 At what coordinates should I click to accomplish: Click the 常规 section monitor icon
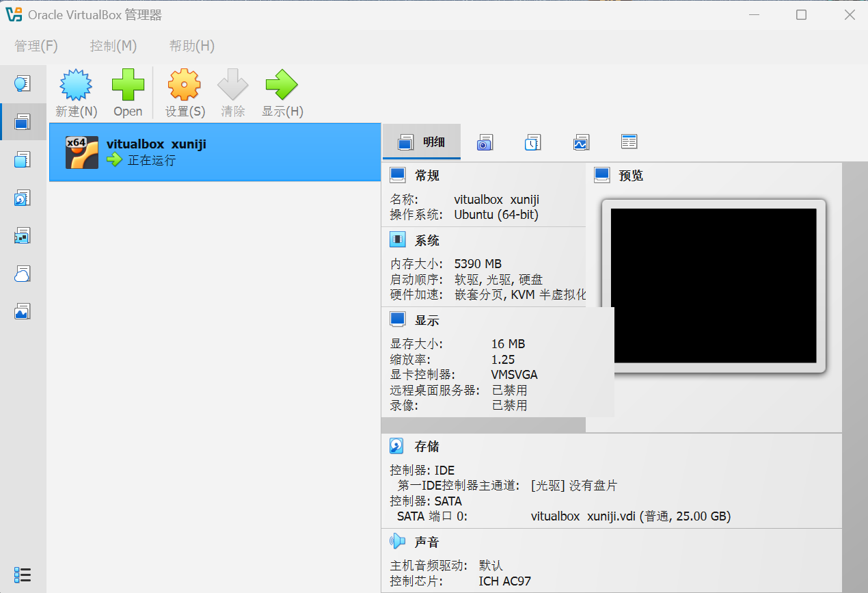coord(398,176)
